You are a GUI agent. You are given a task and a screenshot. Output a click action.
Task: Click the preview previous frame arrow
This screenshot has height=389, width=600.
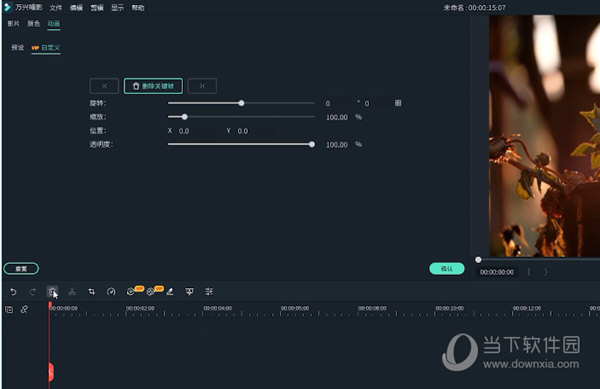pyautogui.click(x=529, y=272)
